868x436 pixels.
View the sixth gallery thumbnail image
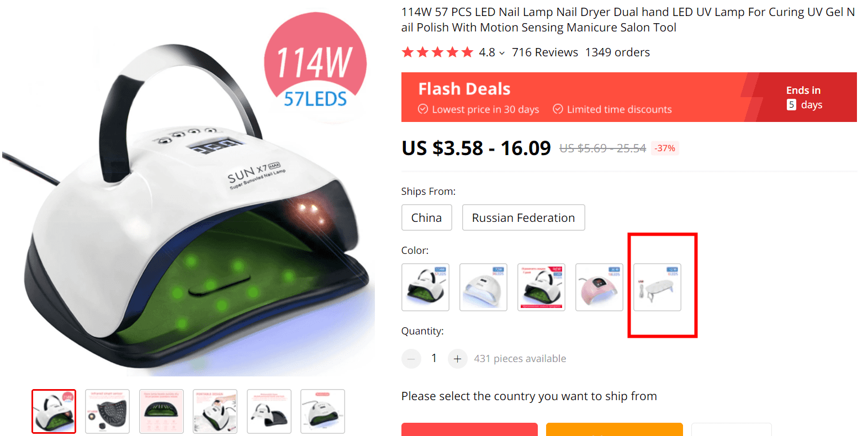[x=322, y=411]
